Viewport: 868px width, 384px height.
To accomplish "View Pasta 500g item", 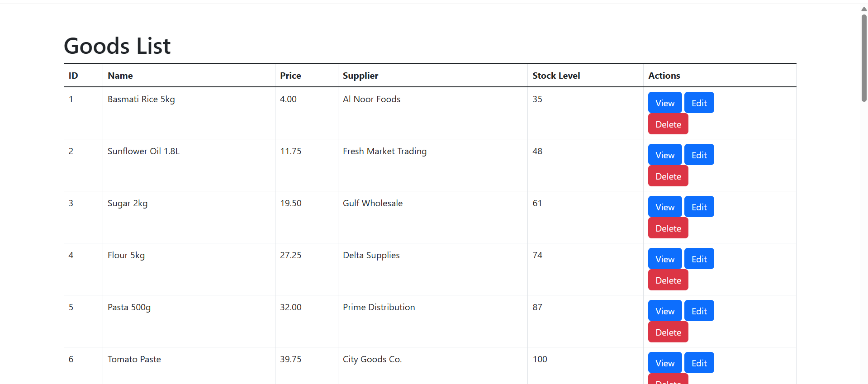I will (664, 311).
